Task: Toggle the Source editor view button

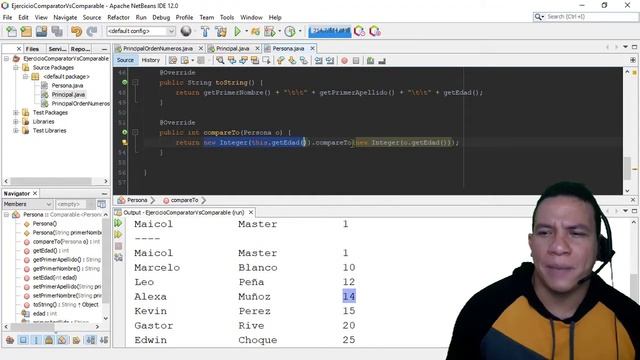Action: pos(125,60)
